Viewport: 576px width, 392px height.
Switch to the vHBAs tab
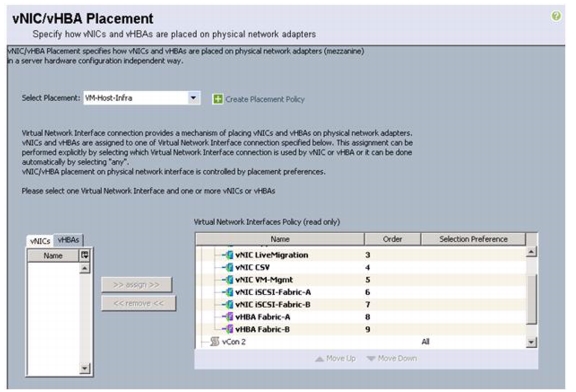tap(68, 240)
